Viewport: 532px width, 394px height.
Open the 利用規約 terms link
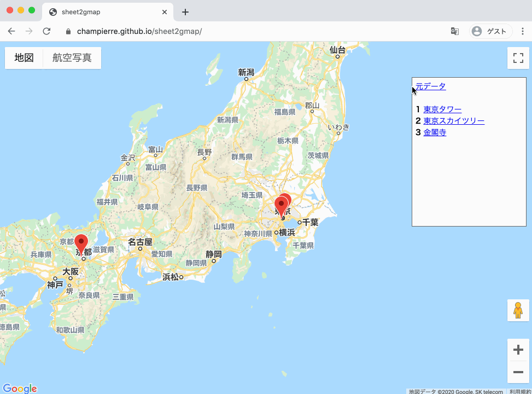click(519, 392)
